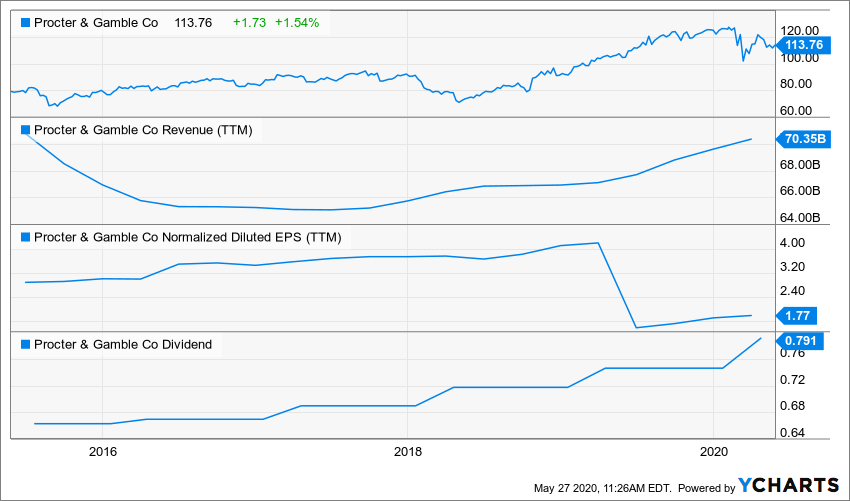This screenshot has width=850, height=501.
Task: Select the 'Normalized Diluted EPS (TTM)' legend text
Action: 252,237
